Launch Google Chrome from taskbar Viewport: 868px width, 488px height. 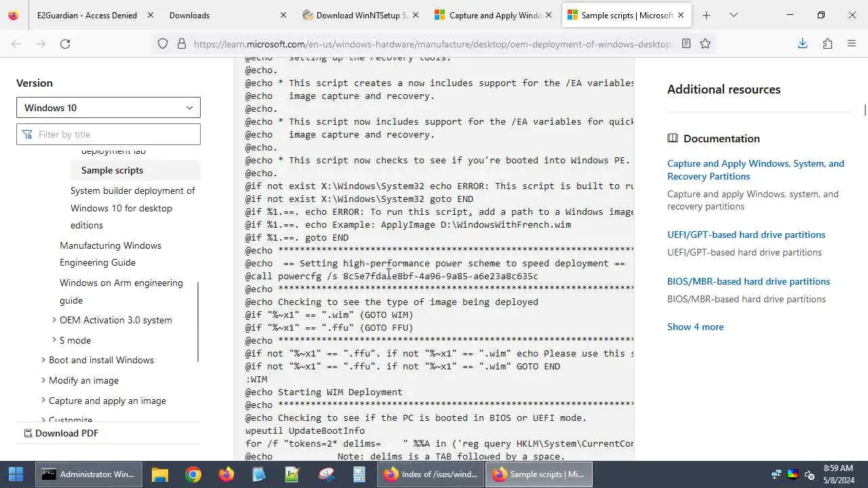click(x=193, y=474)
